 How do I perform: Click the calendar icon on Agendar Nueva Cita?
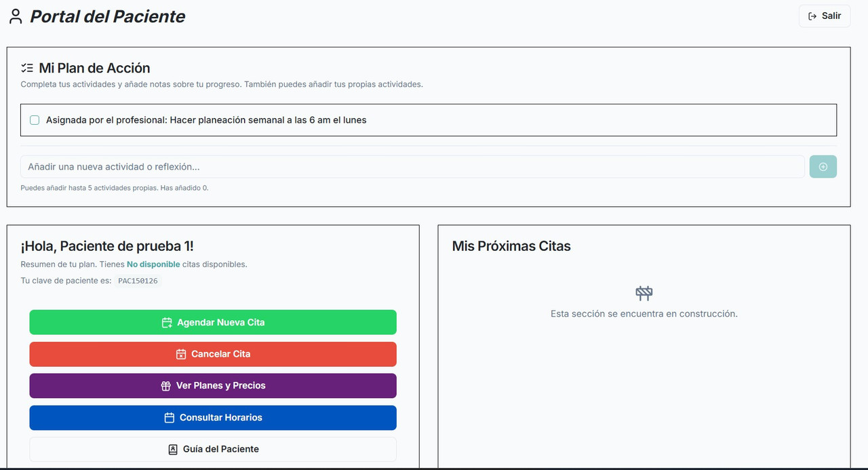pyautogui.click(x=167, y=323)
